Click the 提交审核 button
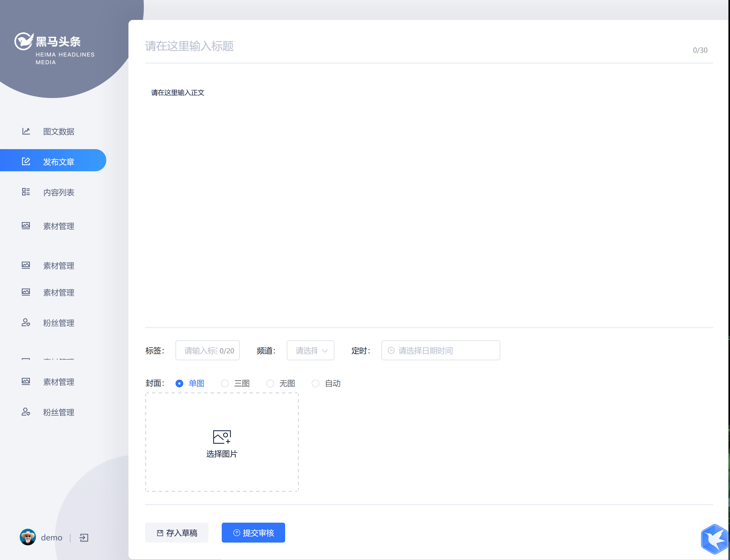This screenshot has width=730, height=560. click(253, 533)
